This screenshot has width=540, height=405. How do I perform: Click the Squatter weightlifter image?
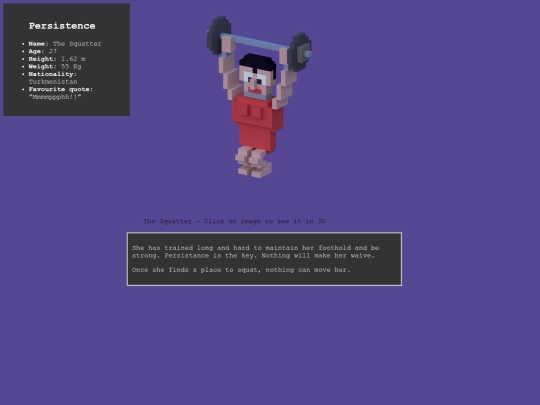pyautogui.click(x=259, y=97)
